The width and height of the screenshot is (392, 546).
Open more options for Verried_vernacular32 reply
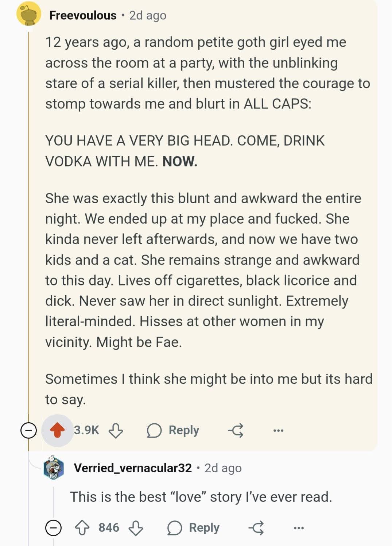299,528
